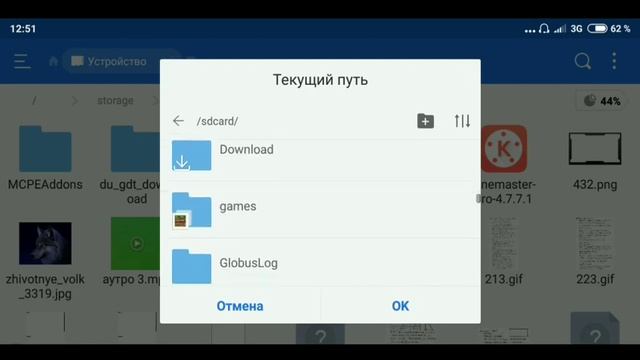The height and width of the screenshot is (360, 640).
Task: Select the Устройство tab
Action: [109, 61]
